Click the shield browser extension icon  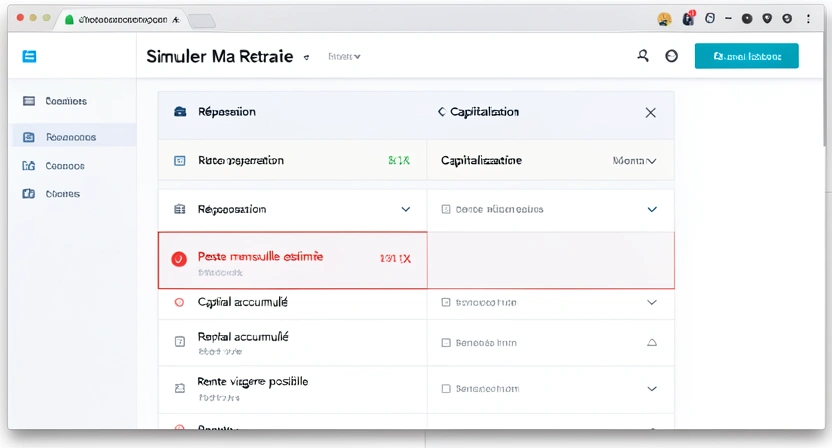(x=767, y=19)
